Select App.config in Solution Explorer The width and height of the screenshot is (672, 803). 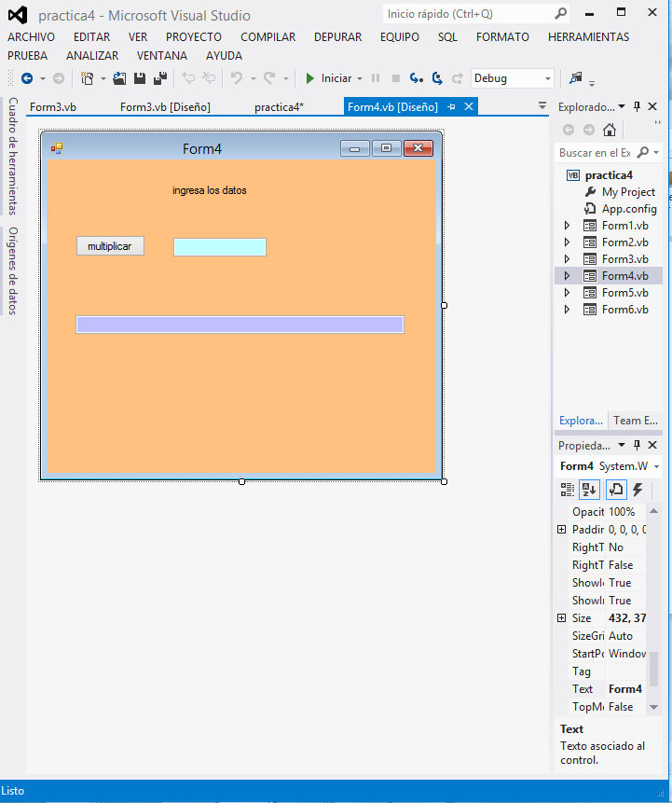(x=629, y=209)
